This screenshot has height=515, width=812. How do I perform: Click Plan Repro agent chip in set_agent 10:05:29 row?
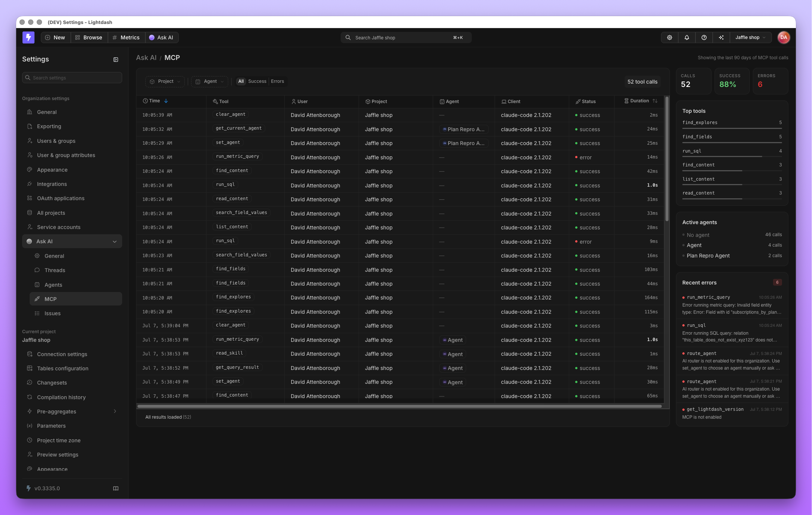(x=464, y=143)
